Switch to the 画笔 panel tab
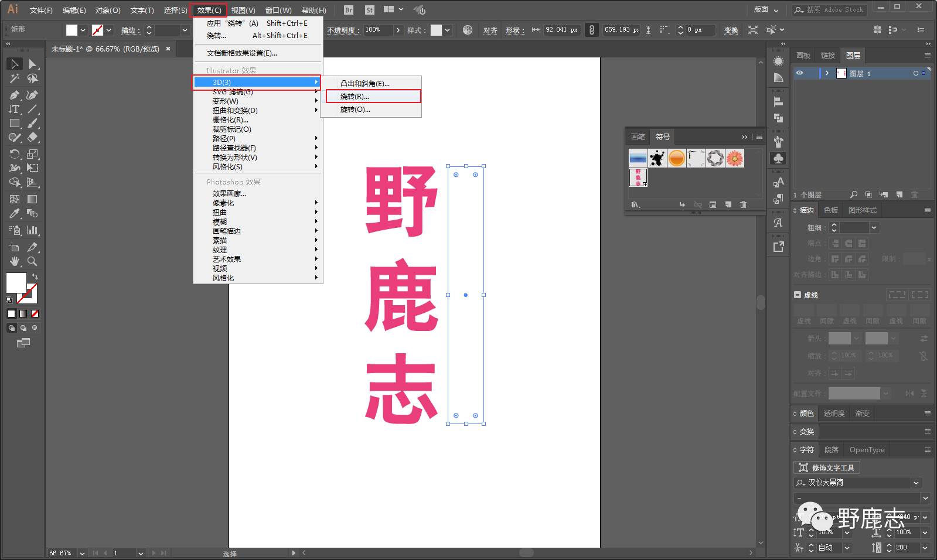937x560 pixels. [638, 136]
